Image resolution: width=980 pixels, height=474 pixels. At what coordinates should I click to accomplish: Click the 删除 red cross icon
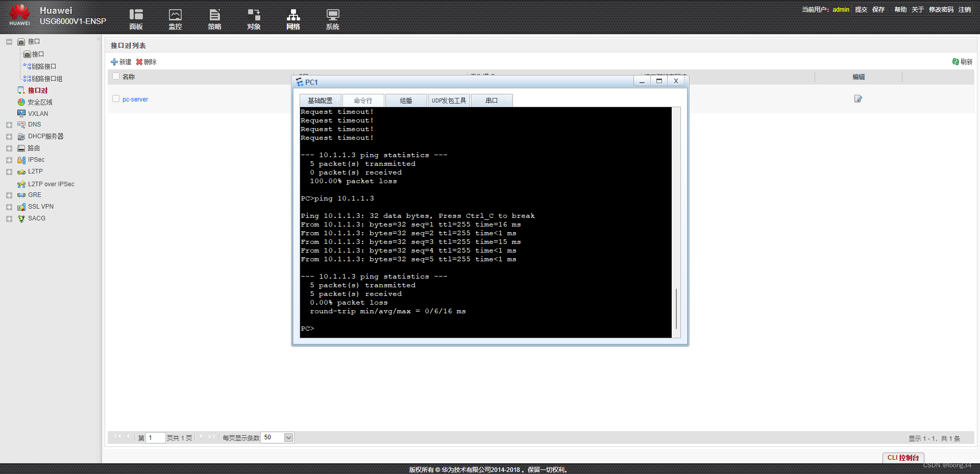tap(139, 62)
